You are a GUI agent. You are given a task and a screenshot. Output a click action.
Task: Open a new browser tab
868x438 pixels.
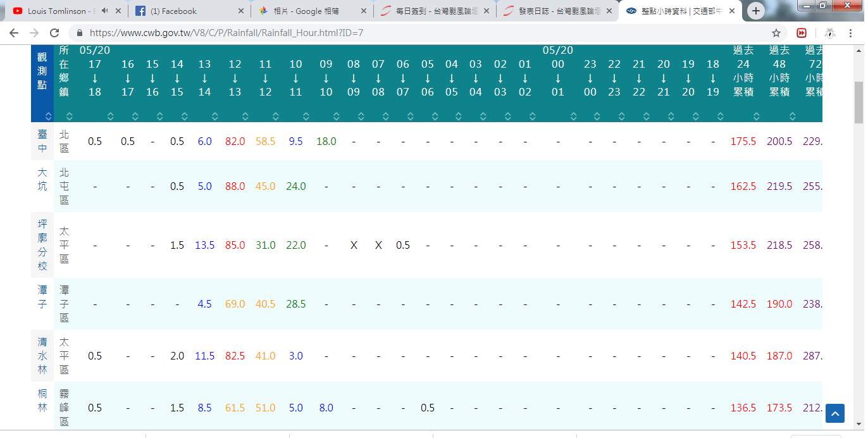[x=755, y=11]
